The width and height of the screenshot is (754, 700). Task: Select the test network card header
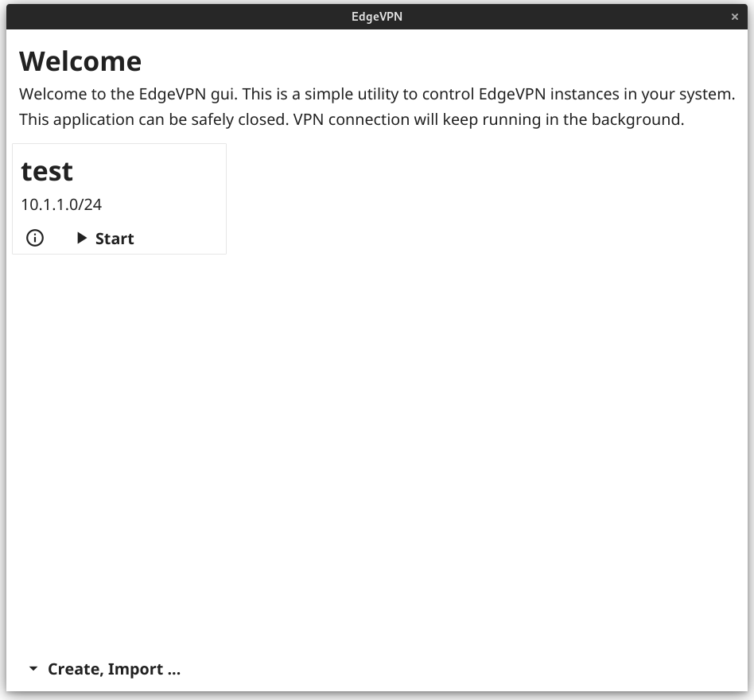pyautogui.click(x=47, y=169)
